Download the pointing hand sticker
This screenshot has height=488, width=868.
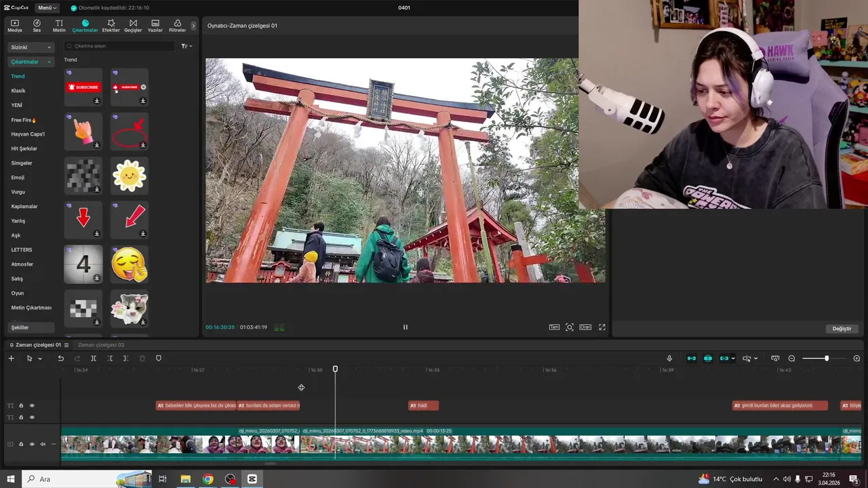click(x=96, y=145)
